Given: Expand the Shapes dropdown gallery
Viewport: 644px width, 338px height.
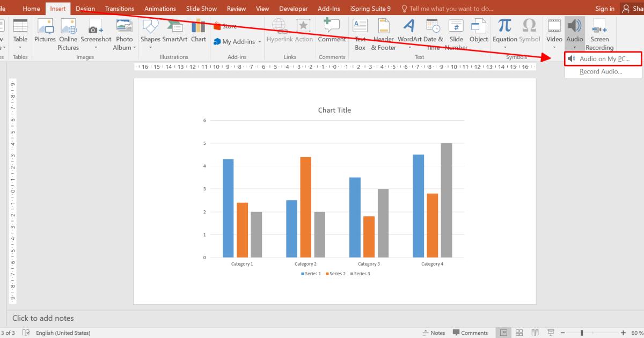Looking at the screenshot, I should (150, 48).
